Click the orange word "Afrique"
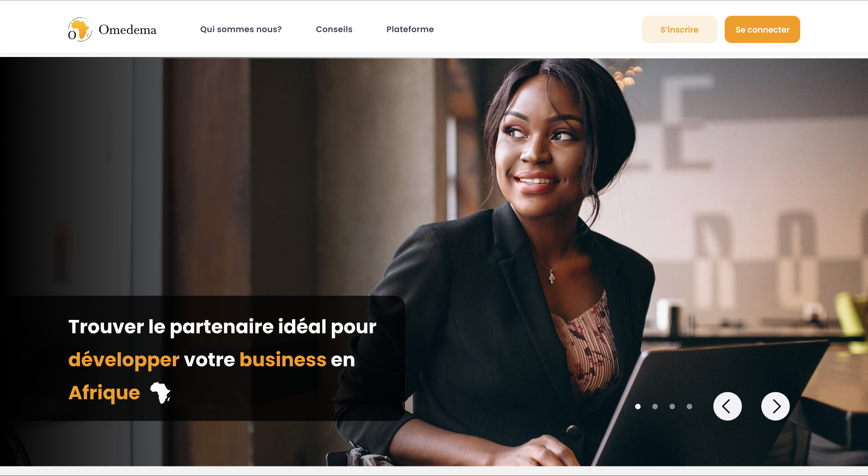 [x=104, y=393]
